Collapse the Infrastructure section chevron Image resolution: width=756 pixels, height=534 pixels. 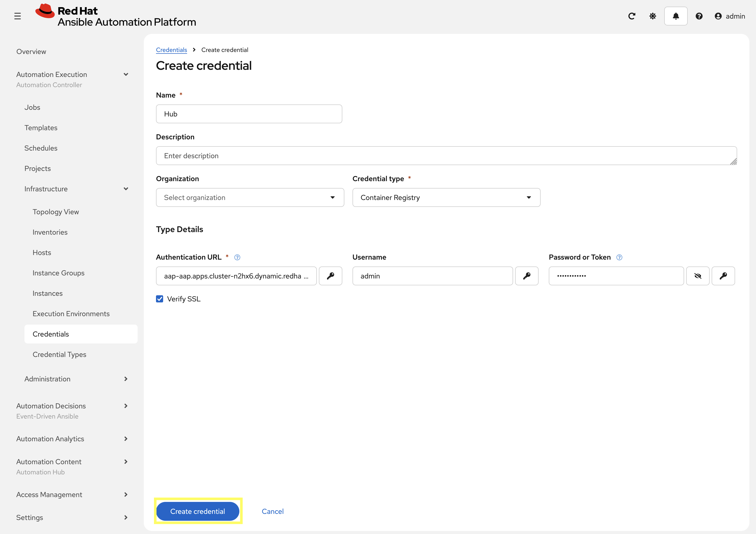(126, 189)
